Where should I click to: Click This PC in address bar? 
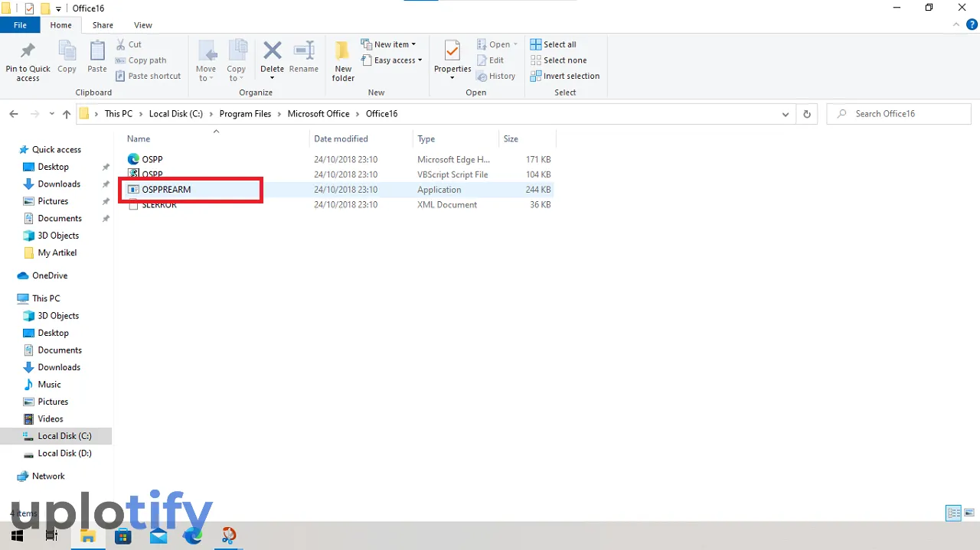coord(119,114)
